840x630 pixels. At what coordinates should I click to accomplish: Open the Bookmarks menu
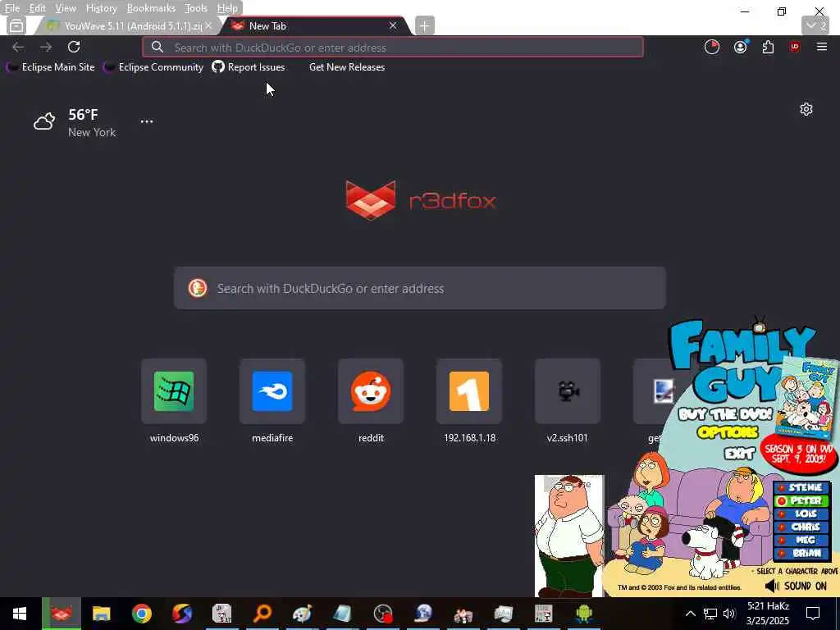point(151,8)
